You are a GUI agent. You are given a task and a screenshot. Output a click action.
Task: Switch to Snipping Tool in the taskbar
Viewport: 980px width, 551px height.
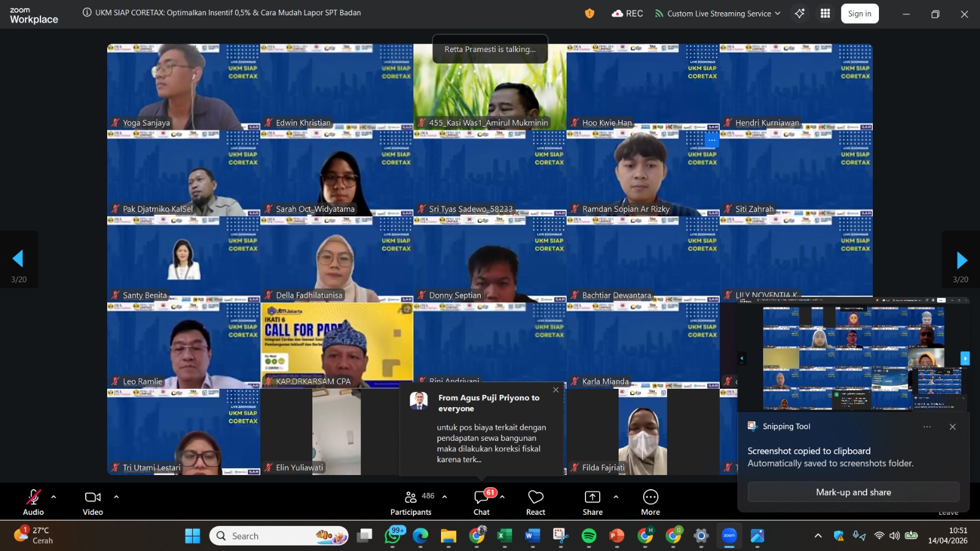click(x=560, y=536)
